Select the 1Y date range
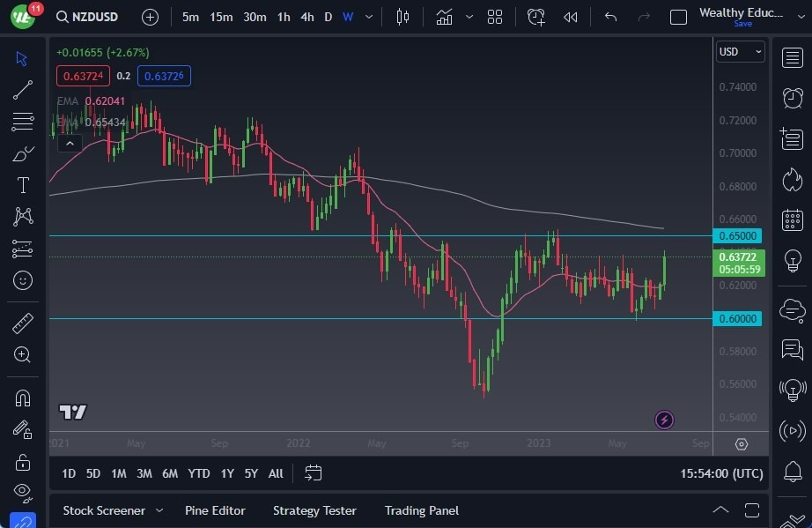Viewport: 812px width, 528px height. point(226,473)
